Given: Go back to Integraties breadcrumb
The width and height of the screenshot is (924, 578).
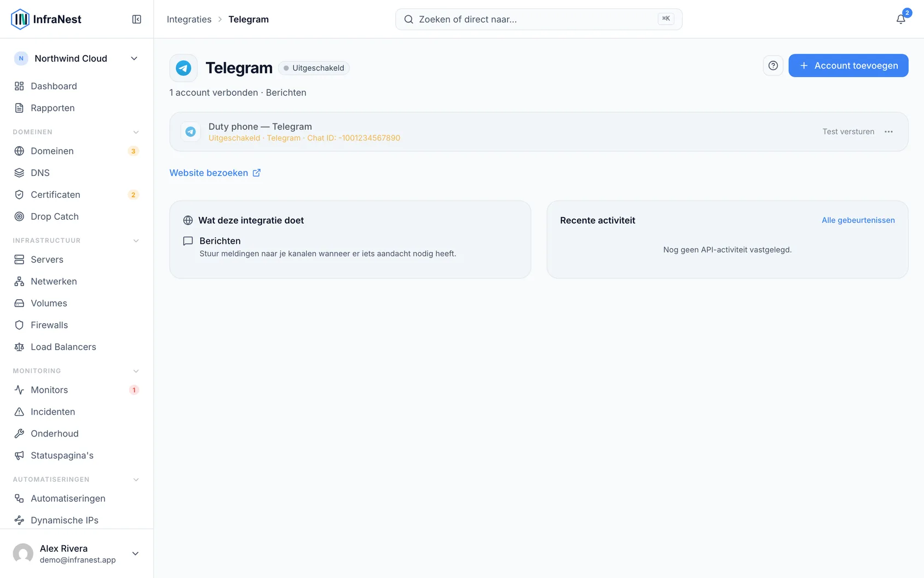Looking at the screenshot, I should [189, 19].
